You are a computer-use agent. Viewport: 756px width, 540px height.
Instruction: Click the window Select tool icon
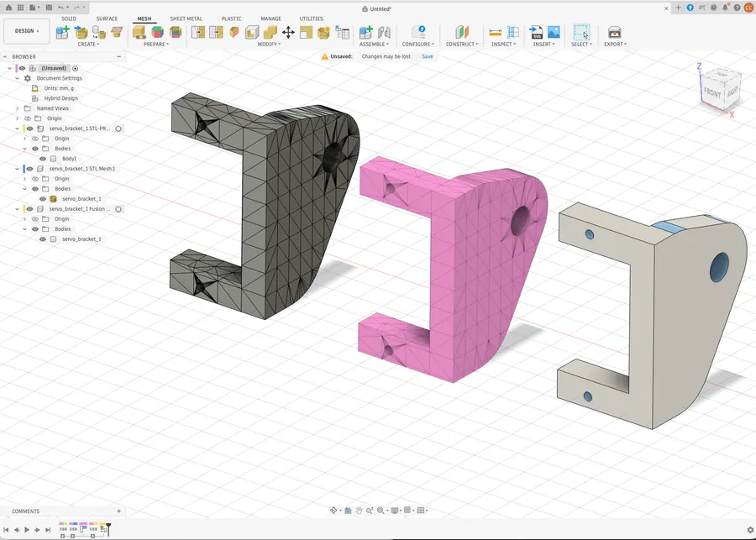pos(581,32)
